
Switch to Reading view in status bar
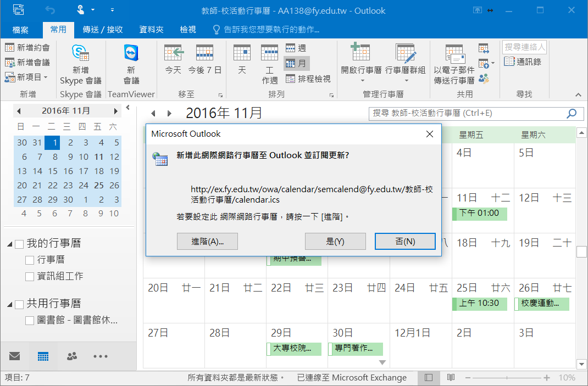[x=451, y=377]
